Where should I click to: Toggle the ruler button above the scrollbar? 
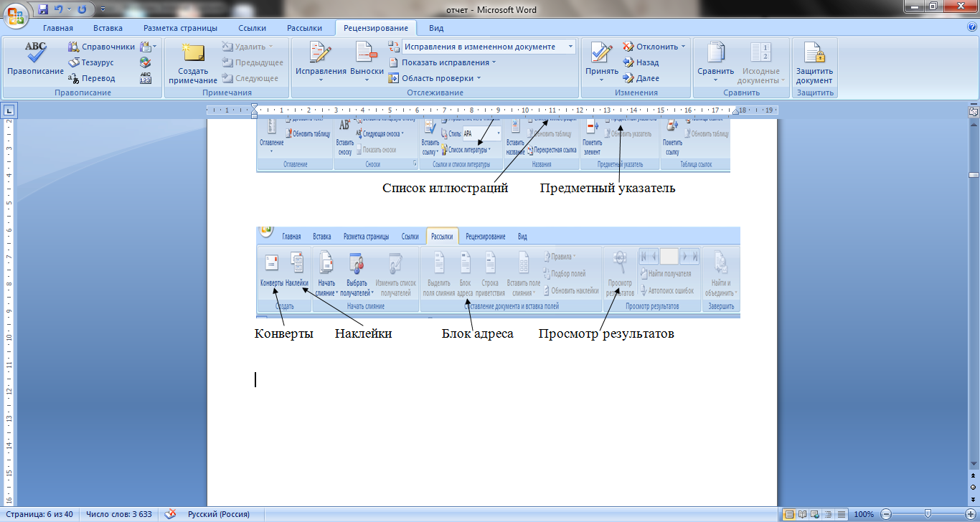point(974,111)
